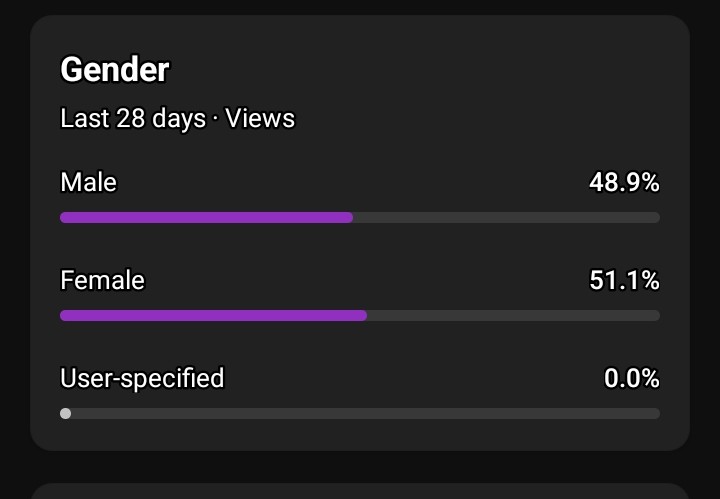Tap the Last 28 days · Views subtitle
The width and height of the screenshot is (720, 499).
pos(178,118)
